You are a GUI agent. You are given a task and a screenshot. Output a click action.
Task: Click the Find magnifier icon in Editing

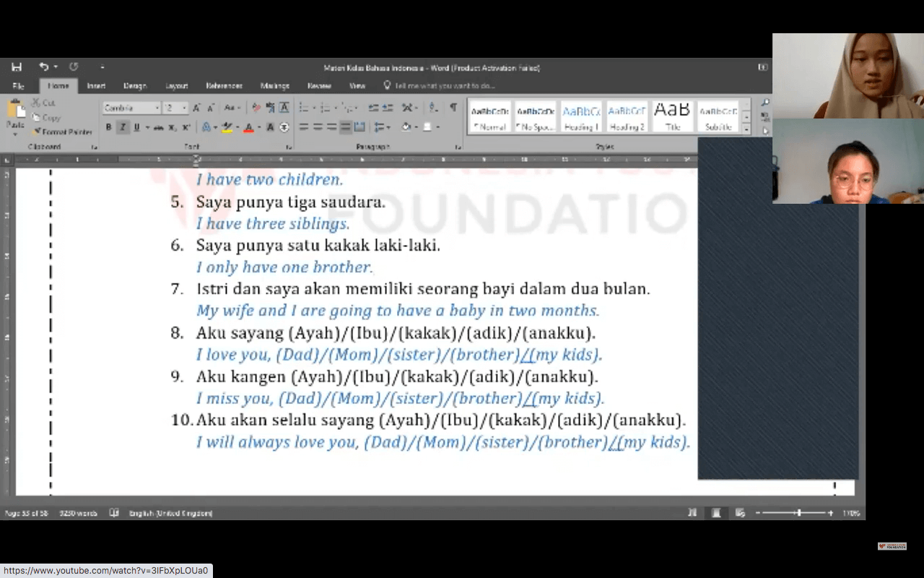click(765, 103)
